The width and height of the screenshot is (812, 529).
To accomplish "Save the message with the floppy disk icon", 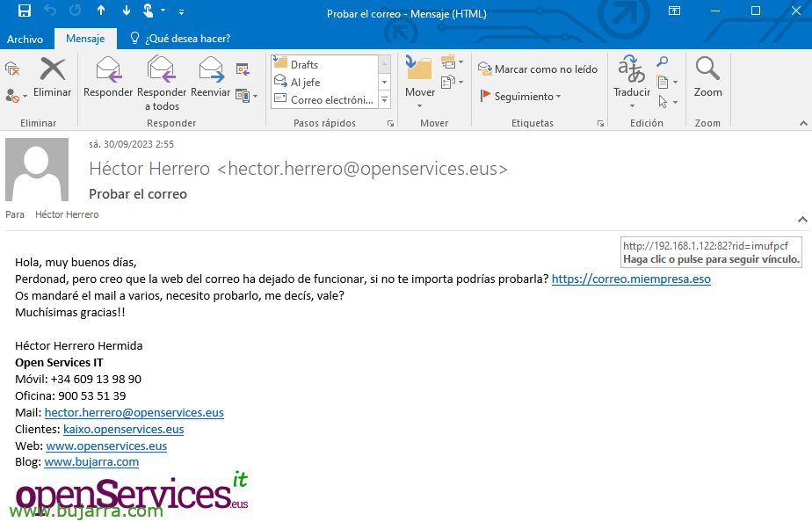I will (x=25, y=11).
